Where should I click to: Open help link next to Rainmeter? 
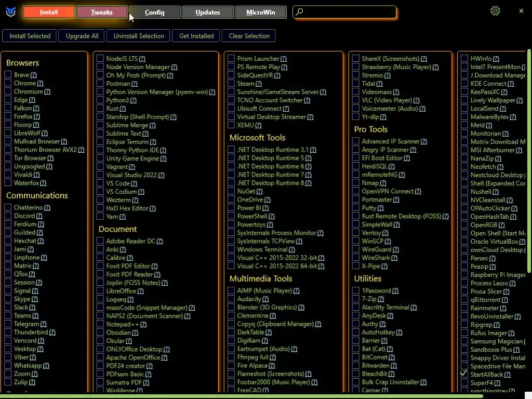tap(503, 308)
